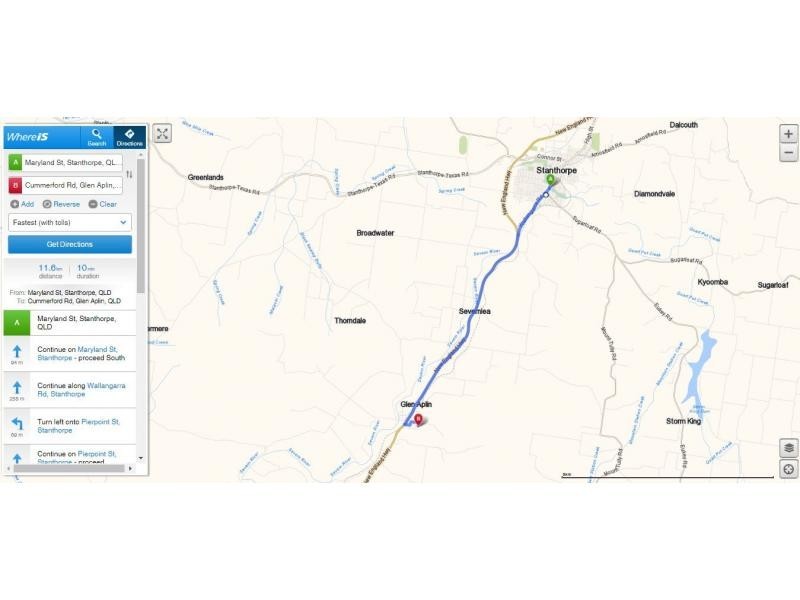Clear the route with Clear link
This screenshot has height=600, width=800.
coord(103,204)
